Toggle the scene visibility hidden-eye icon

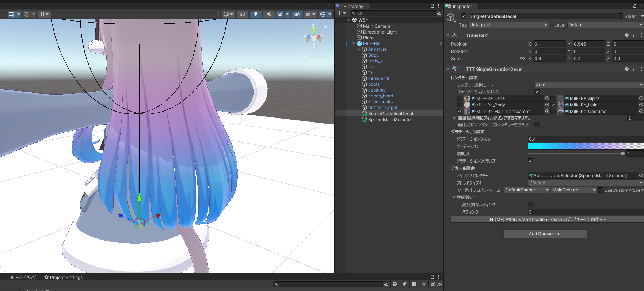pos(297,14)
